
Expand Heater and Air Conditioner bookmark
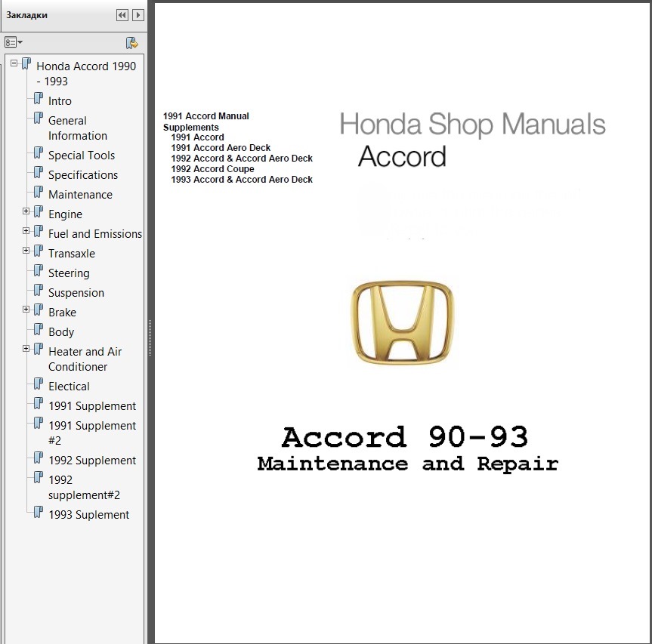[26, 349]
